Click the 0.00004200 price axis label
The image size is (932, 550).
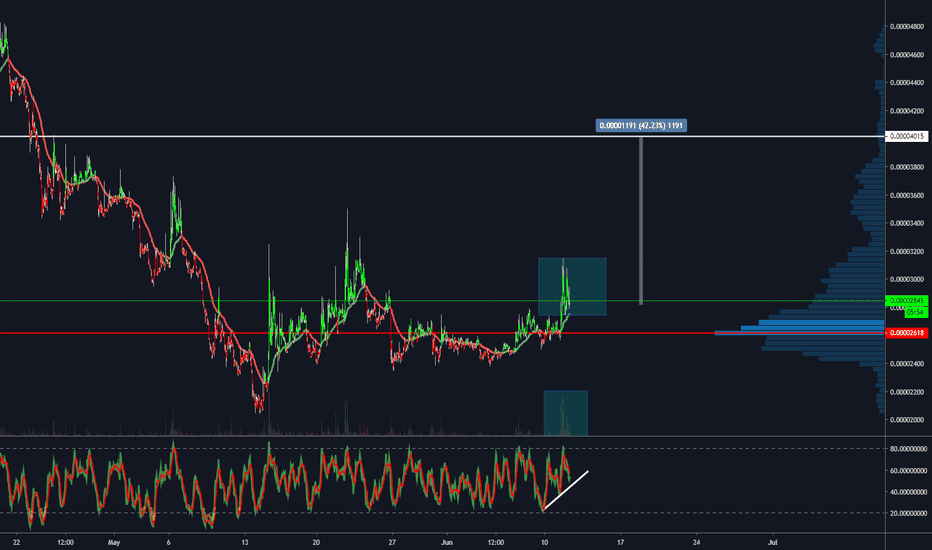point(907,111)
